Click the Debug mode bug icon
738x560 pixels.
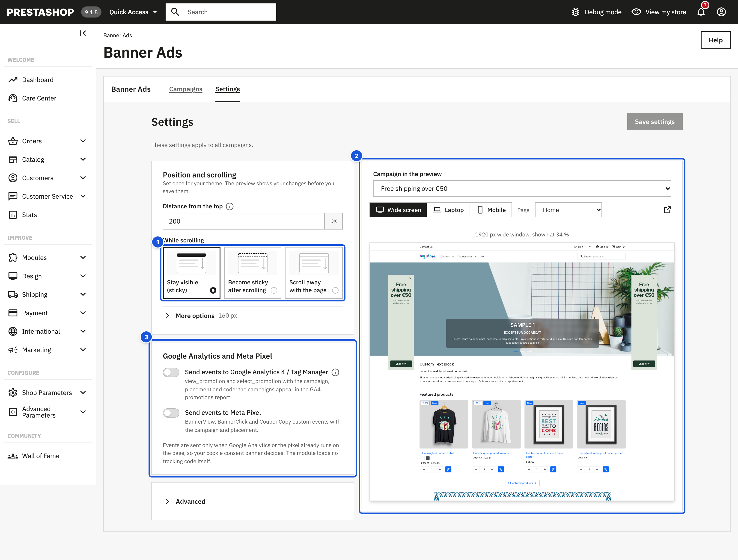(575, 12)
